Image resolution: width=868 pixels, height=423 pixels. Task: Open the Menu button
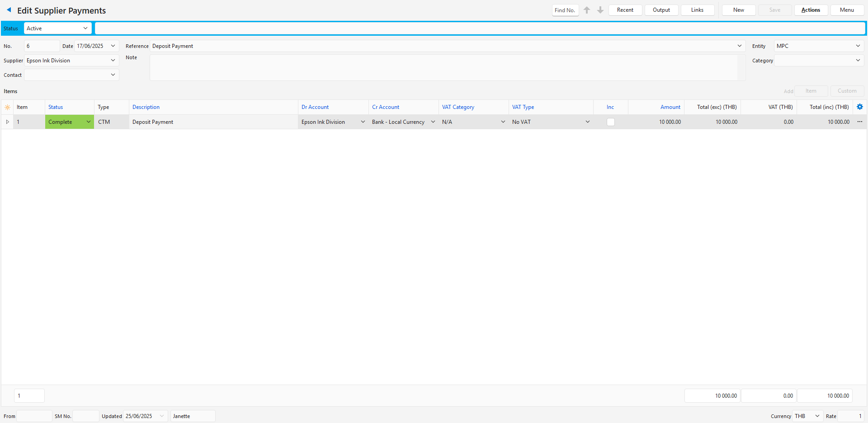point(847,10)
